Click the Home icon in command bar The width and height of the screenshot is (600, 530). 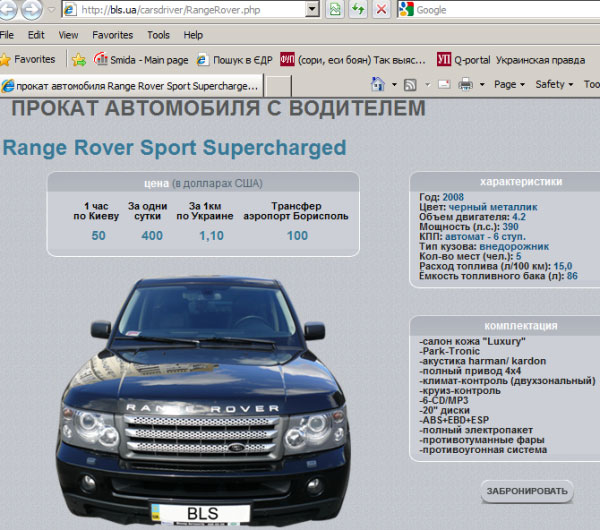(x=378, y=85)
